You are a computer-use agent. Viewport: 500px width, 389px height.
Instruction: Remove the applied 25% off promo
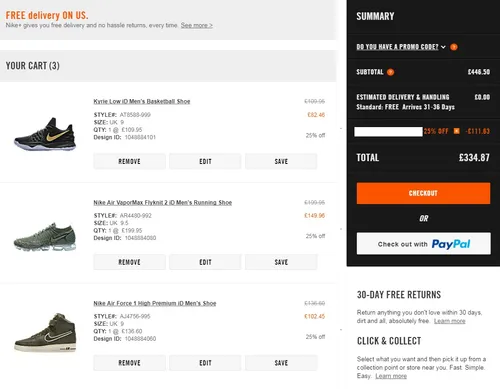click(457, 131)
